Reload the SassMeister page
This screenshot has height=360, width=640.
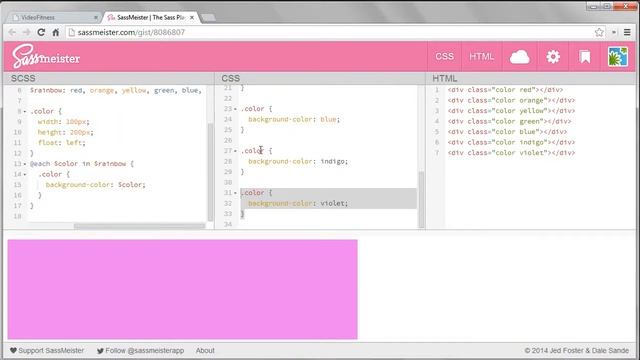pos(41,32)
